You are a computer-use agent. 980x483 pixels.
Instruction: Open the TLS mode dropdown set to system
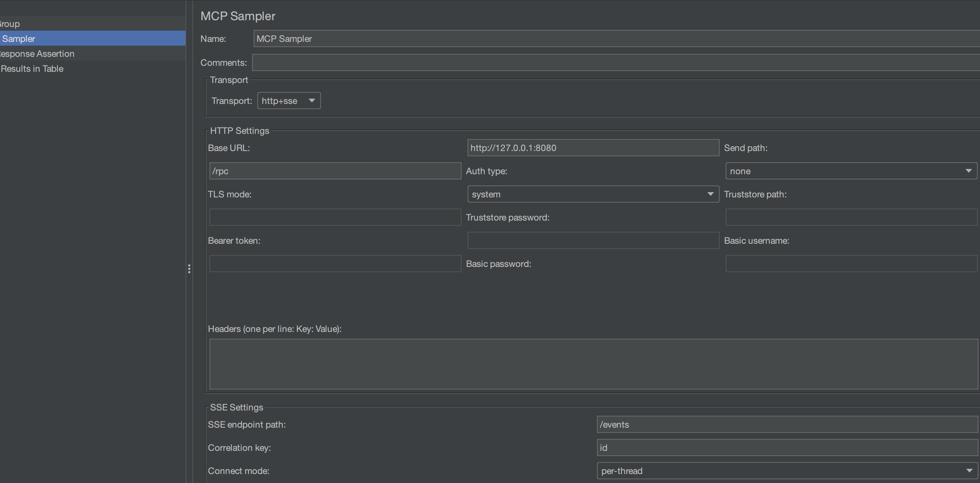click(x=593, y=194)
